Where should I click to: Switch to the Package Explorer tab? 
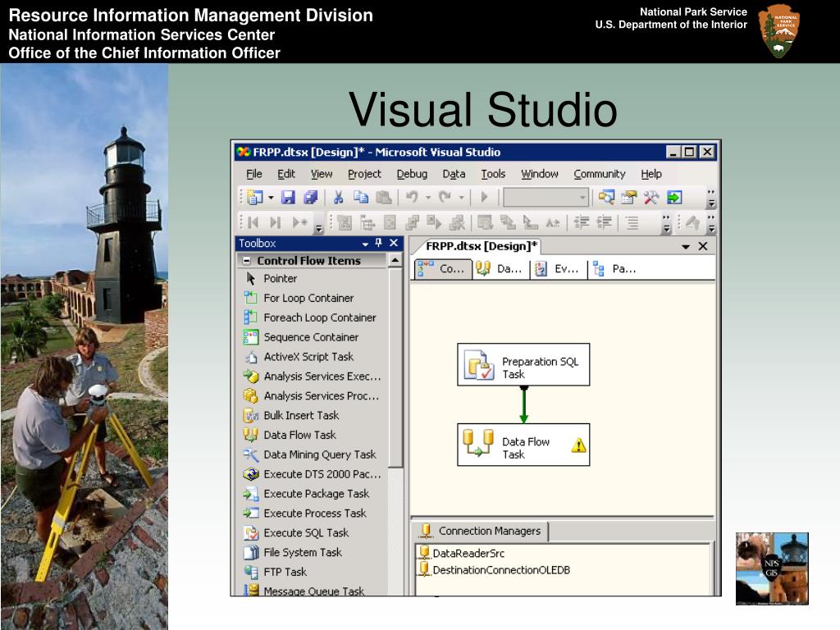click(x=616, y=269)
